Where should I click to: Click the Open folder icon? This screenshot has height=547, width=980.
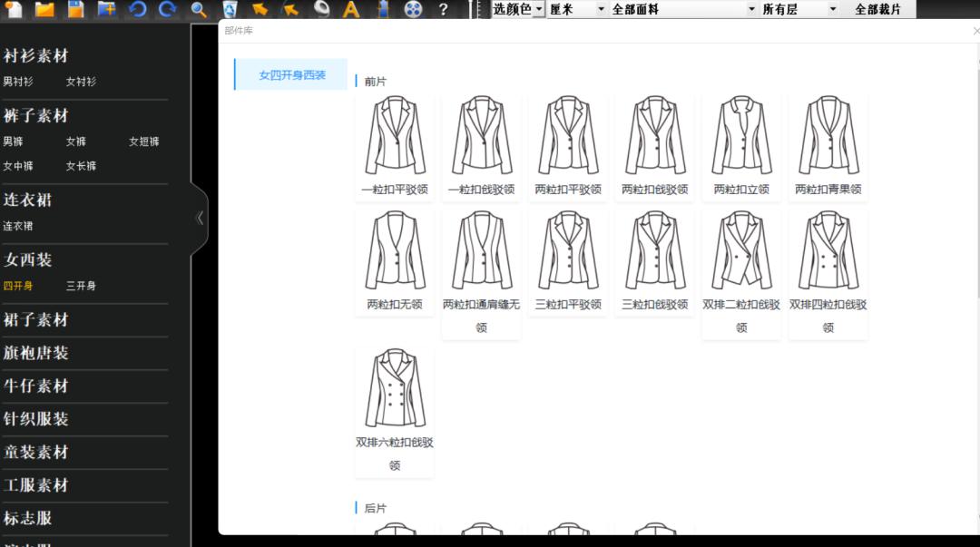(47, 10)
